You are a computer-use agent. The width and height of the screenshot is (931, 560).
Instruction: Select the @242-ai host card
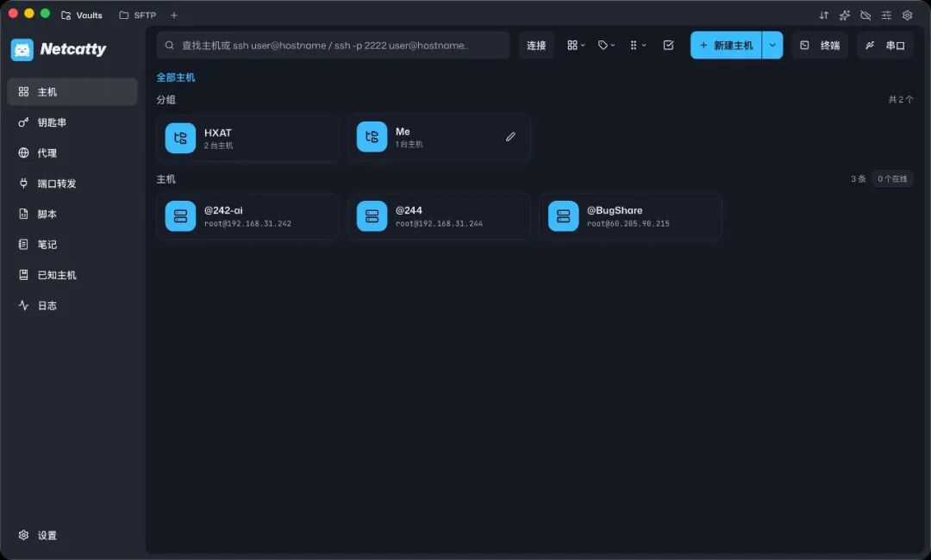[x=248, y=216]
